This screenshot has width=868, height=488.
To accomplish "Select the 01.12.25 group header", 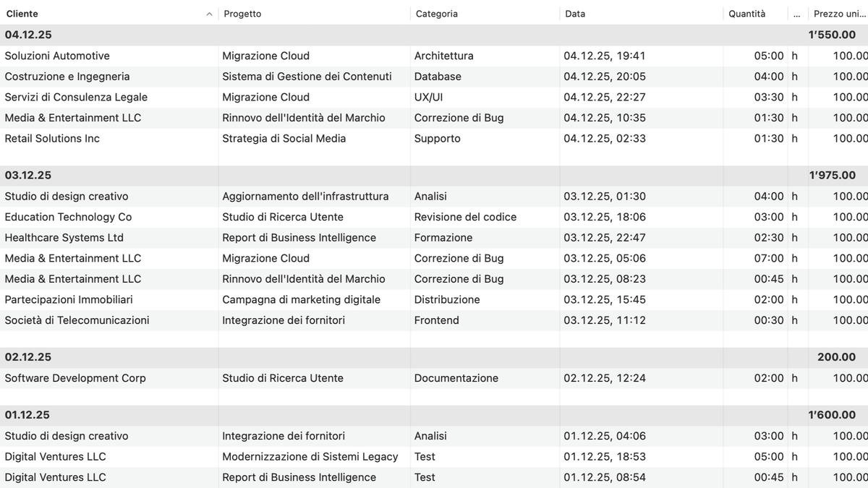I will point(28,415).
